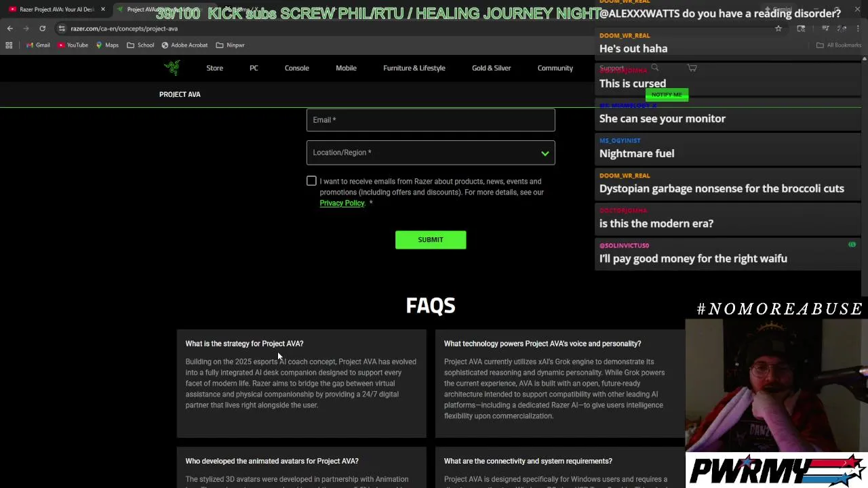Click the PROJECT AVA sub-navigation title
The width and height of the screenshot is (868, 488).
pyautogui.click(x=180, y=94)
